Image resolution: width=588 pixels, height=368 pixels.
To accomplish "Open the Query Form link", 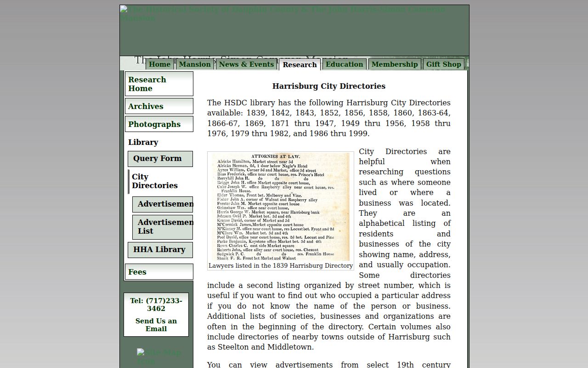I will 160,159.
